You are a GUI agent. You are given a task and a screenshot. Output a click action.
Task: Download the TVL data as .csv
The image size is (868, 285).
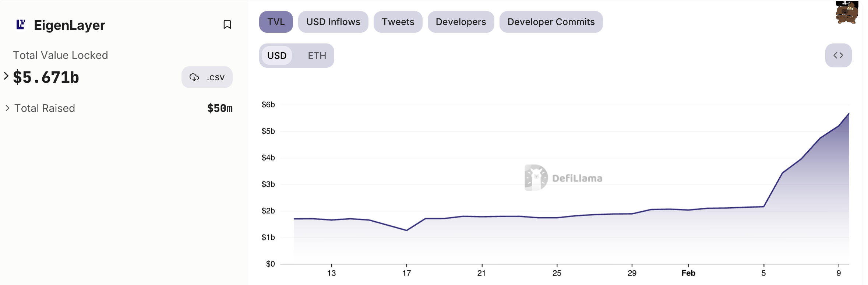[207, 77]
